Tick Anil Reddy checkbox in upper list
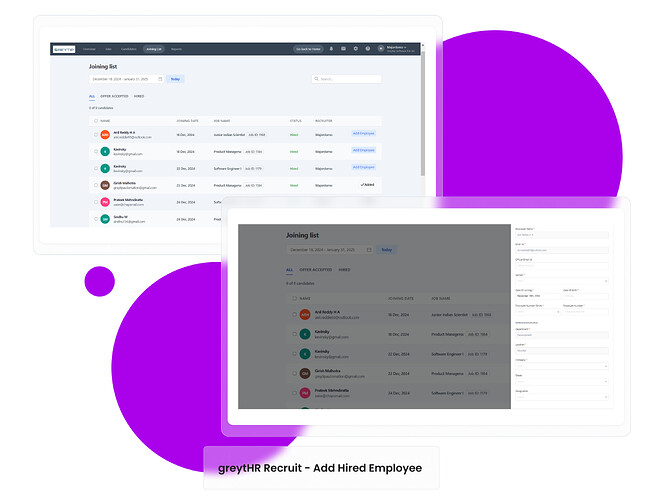The height and width of the screenshot is (500, 666). pos(96,135)
